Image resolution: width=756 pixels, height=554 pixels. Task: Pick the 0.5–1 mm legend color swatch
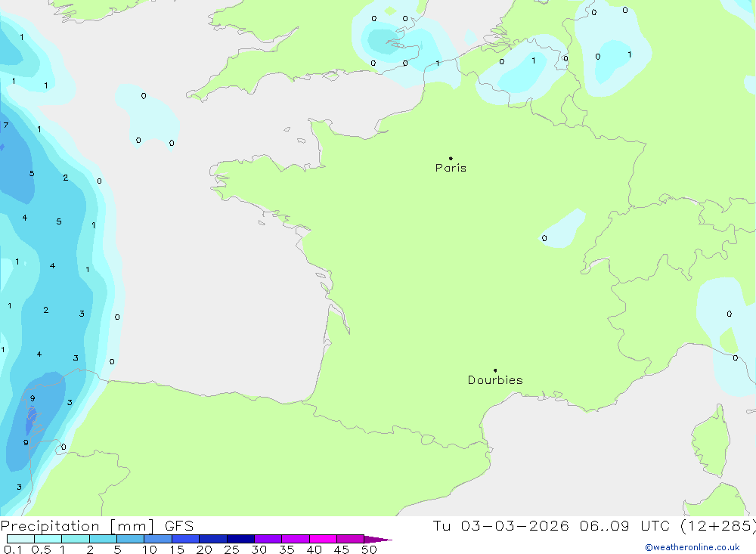pos(48,539)
